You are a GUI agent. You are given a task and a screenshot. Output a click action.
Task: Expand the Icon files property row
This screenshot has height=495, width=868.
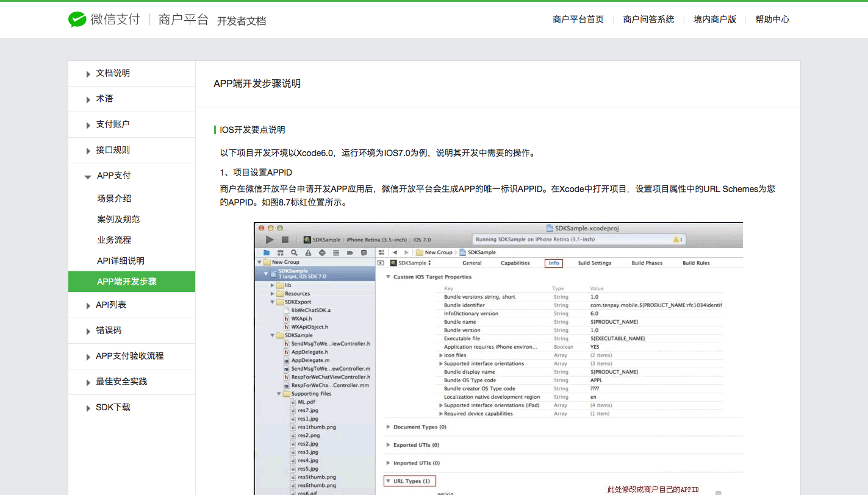pos(440,355)
